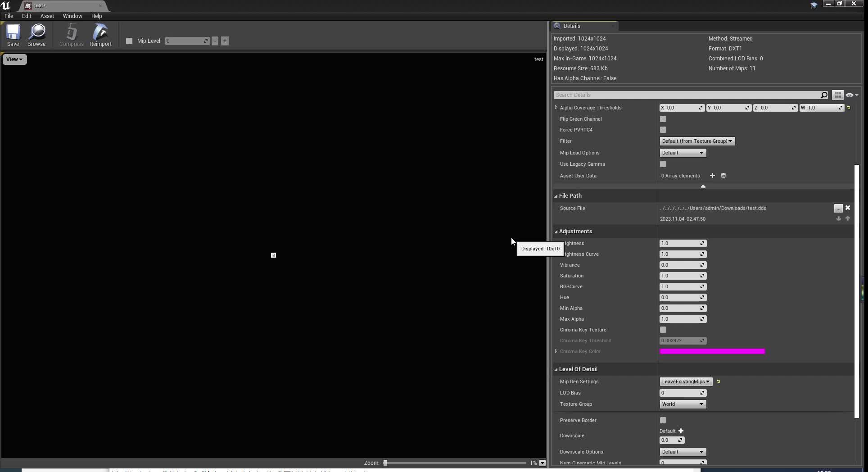Open the Texture Group dropdown showing World
This screenshot has height=472, width=868.
point(682,404)
